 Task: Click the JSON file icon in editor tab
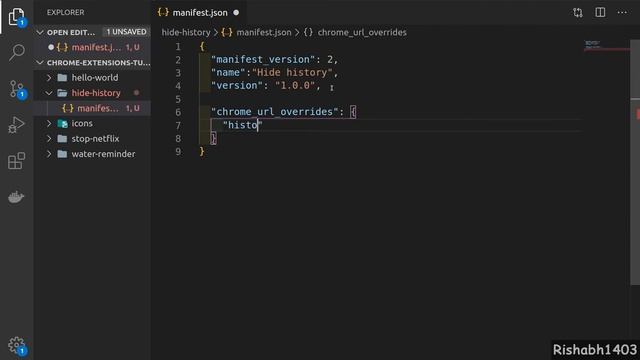[163, 12]
